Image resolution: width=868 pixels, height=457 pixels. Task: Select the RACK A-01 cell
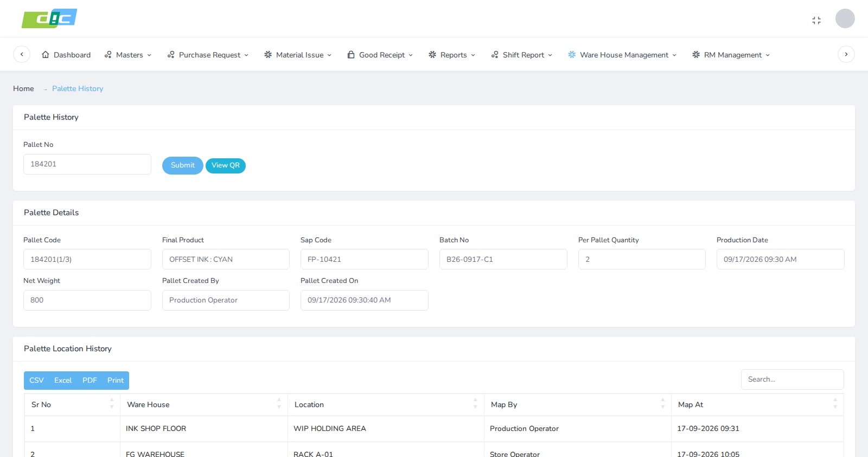coord(386,451)
